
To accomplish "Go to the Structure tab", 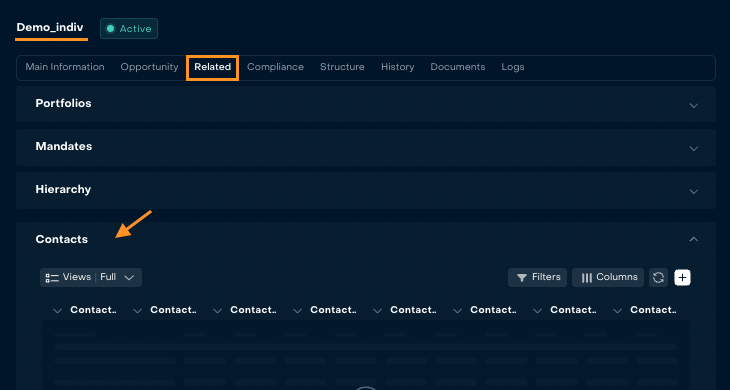I will pyautogui.click(x=342, y=67).
